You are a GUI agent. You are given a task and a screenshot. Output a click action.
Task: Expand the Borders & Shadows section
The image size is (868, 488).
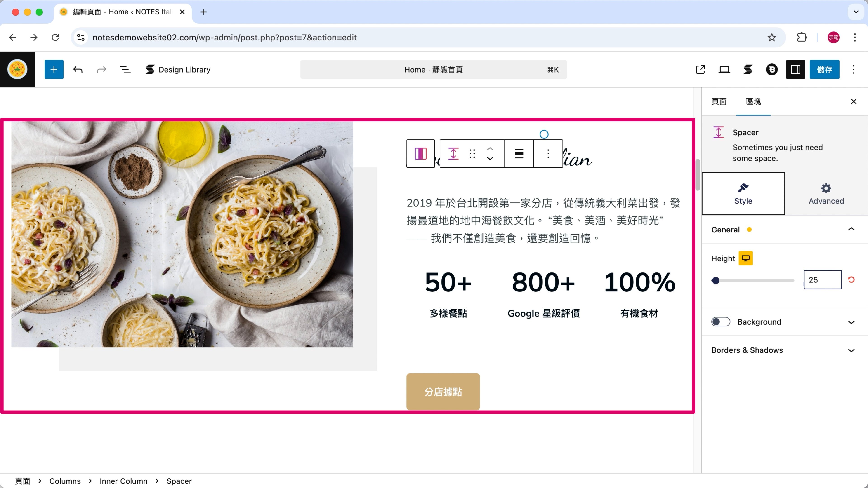[x=851, y=350]
